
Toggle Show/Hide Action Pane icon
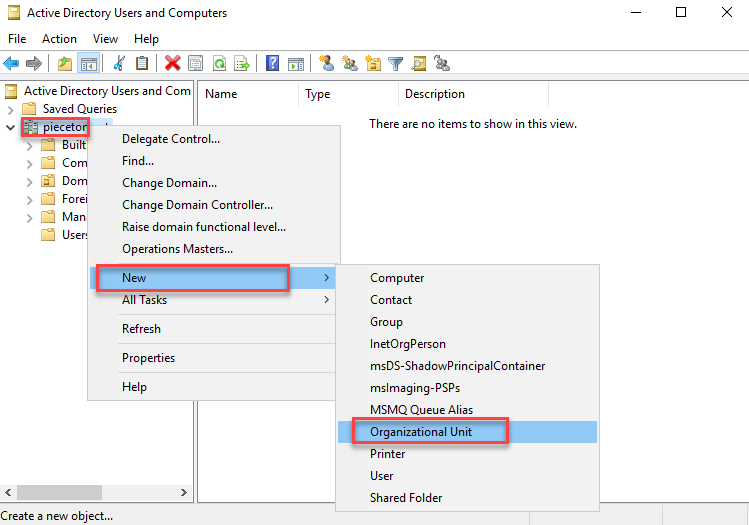click(296, 63)
